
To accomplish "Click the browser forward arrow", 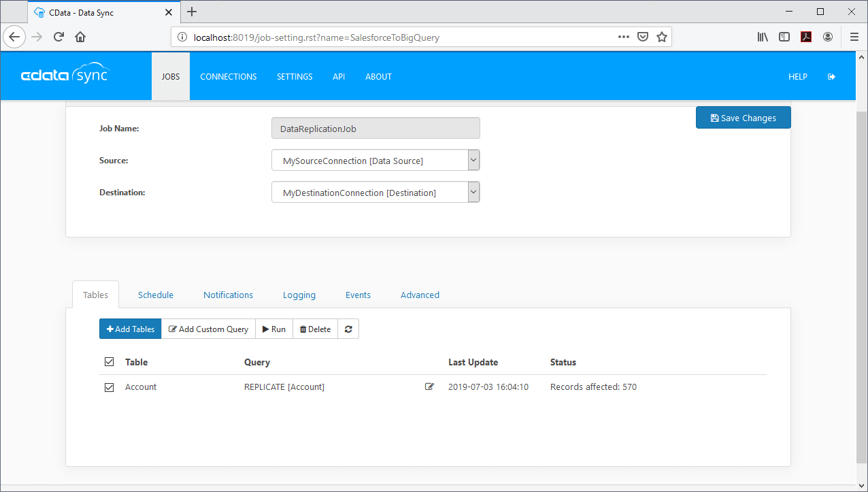I will tap(37, 37).
